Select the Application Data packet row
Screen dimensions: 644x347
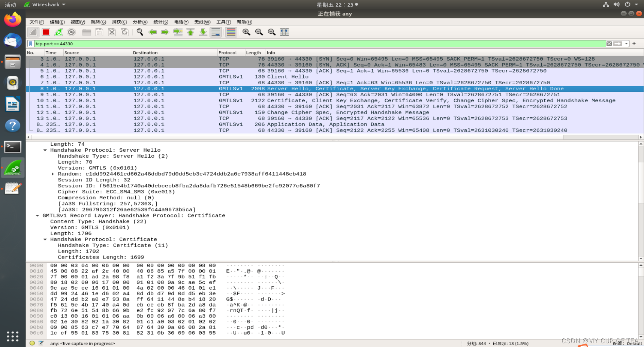point(335,124)
